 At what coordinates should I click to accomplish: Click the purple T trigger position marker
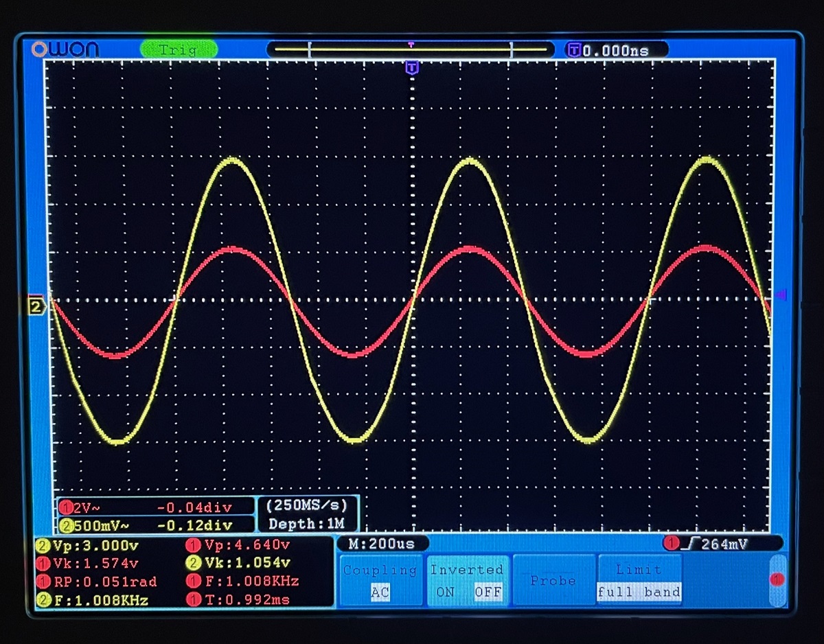click(x=411, y=67)
